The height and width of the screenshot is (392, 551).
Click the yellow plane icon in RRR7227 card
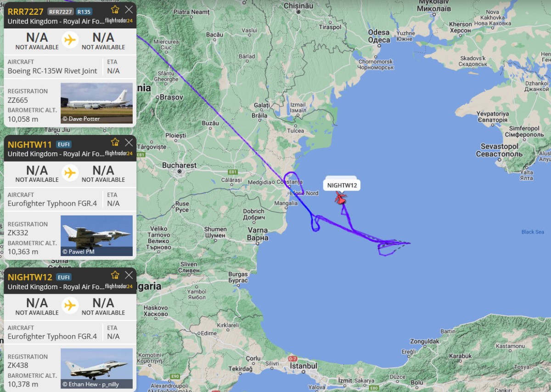[x=70, y=40]
